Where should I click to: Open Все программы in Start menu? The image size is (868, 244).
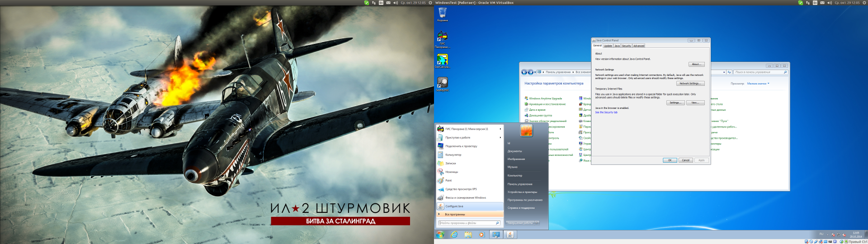[470, 214]
